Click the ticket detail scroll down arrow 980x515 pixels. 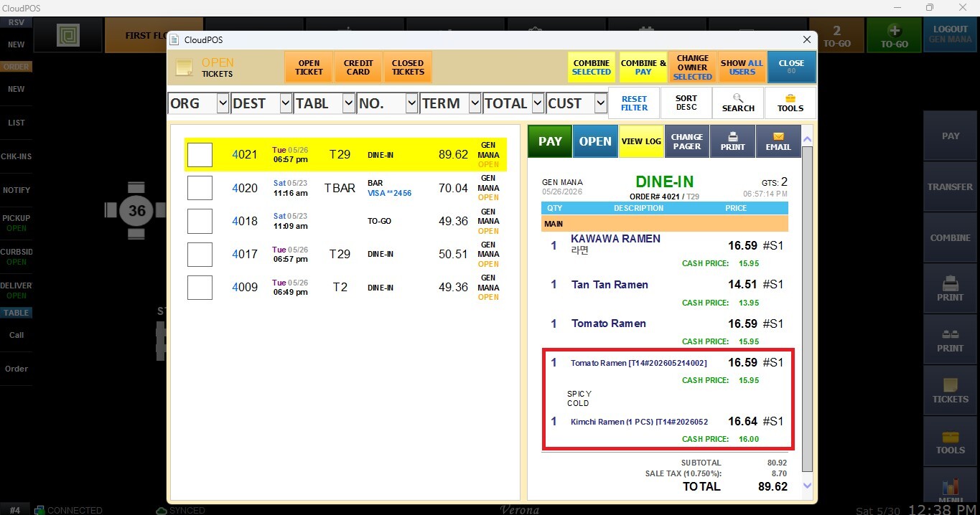pos(807,486)
